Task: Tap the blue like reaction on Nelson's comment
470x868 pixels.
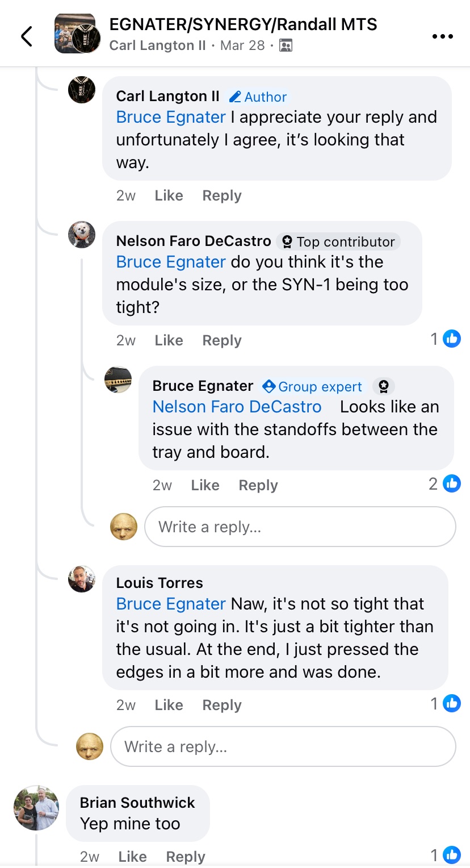Action: click(452, 339)
